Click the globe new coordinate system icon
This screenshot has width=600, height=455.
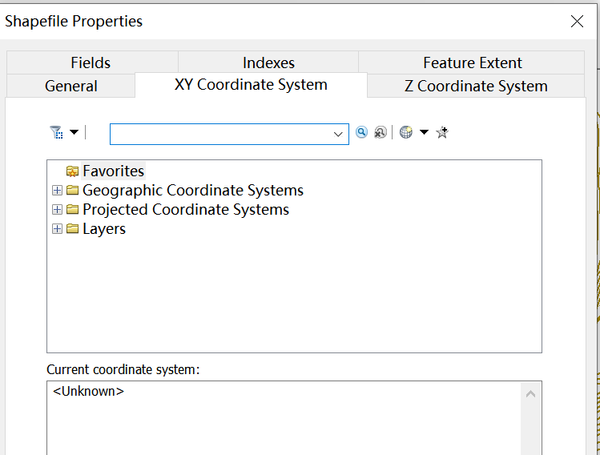[406, 132]
